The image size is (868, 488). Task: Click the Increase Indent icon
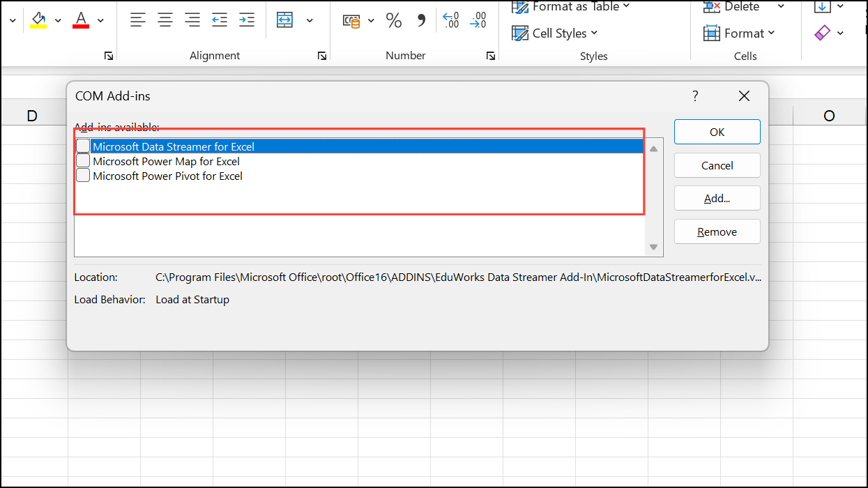click(246, 20)
